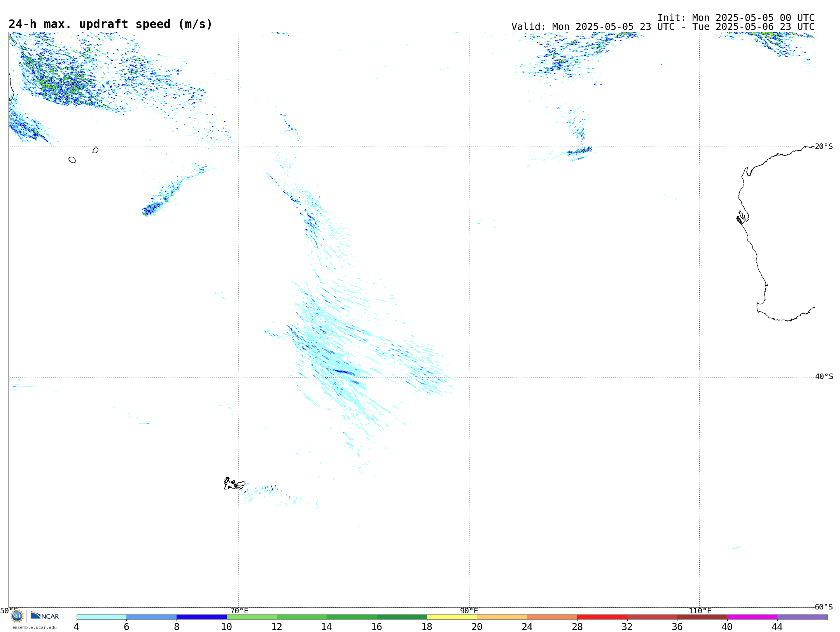Click the light green 10-12 color swatch
This screenshot has width=840, height=632.
click(x=252, y=617)
